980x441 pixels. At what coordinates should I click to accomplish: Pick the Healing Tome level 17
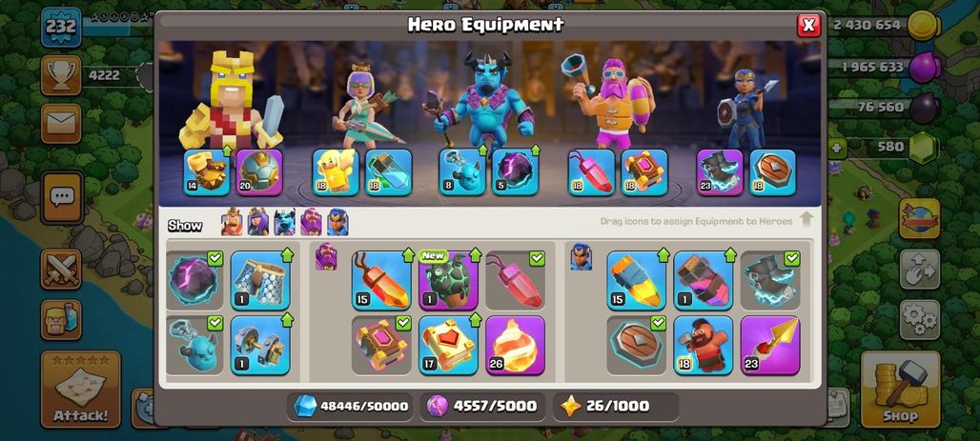click(x=448, y=346)
